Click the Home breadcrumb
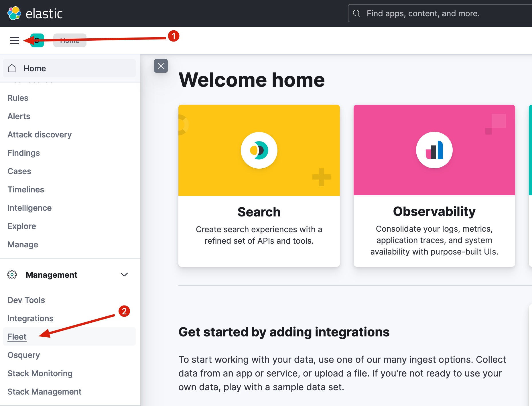The width and height of the screenshot is (532, 406). click(70, 40)
